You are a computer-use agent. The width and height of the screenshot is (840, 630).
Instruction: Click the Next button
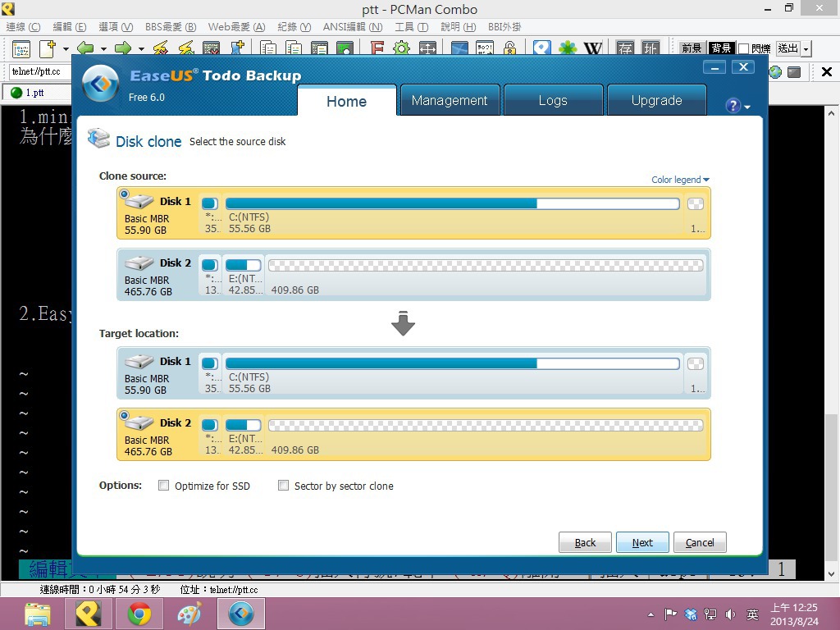pos(642,542)
